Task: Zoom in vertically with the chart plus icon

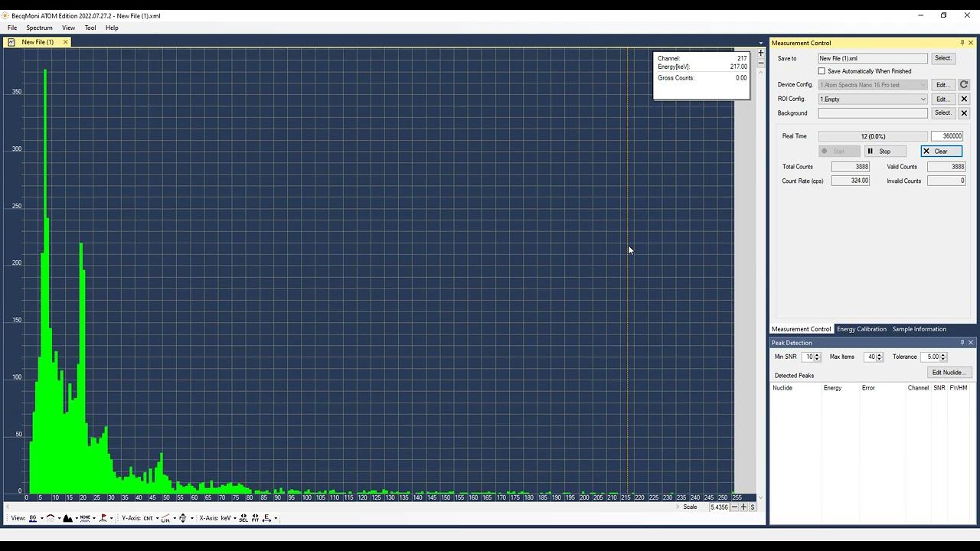Action: pos(760,53)
